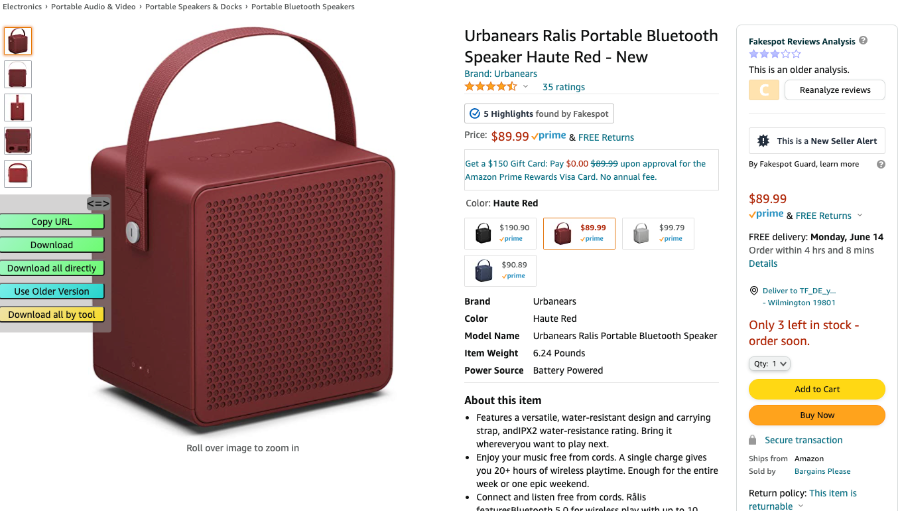Expand the star ratings chevron
Image resolution: width=900 pixels, height=511 pixels.
[x=525, y=87]
